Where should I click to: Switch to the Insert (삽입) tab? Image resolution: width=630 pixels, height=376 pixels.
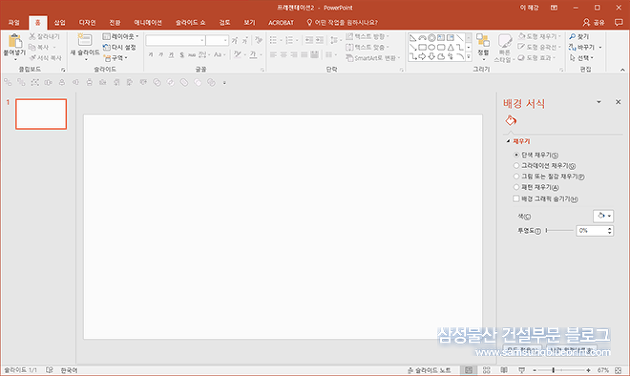coord(60,22)
